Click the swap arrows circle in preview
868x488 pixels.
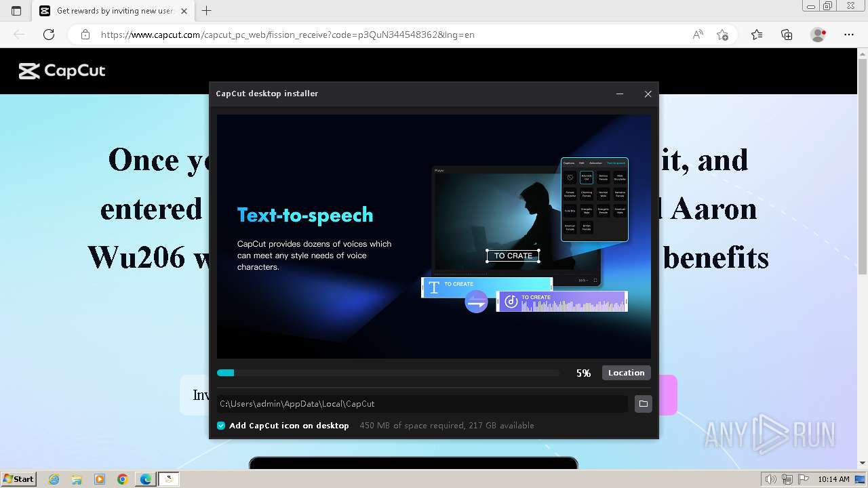pyautogui.click(x=476, y=301)
